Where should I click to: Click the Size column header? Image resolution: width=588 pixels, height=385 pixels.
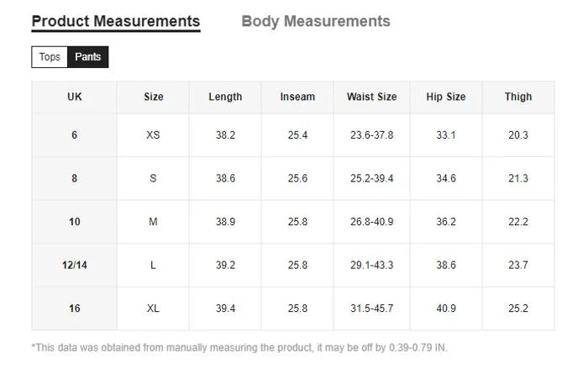[x=153, y=97]
